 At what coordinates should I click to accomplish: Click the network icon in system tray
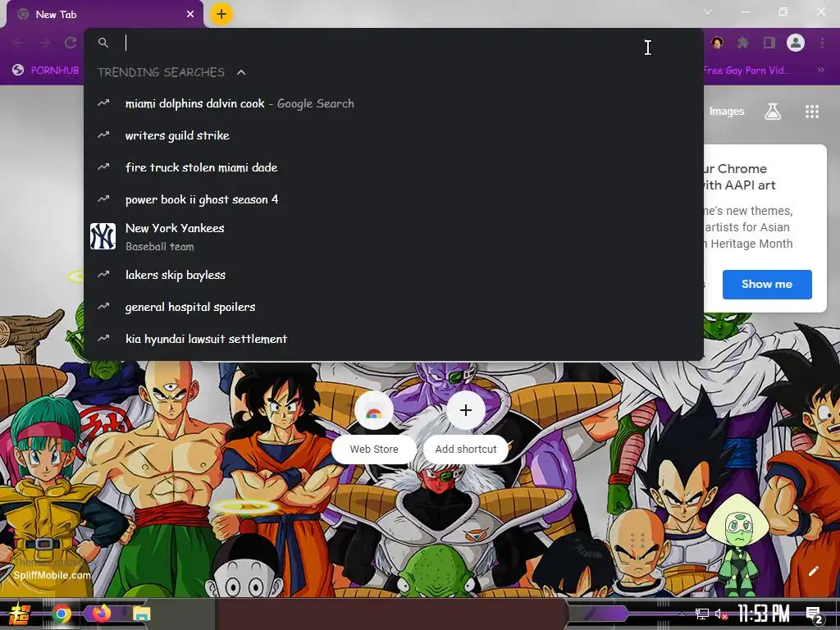(702, 614)
